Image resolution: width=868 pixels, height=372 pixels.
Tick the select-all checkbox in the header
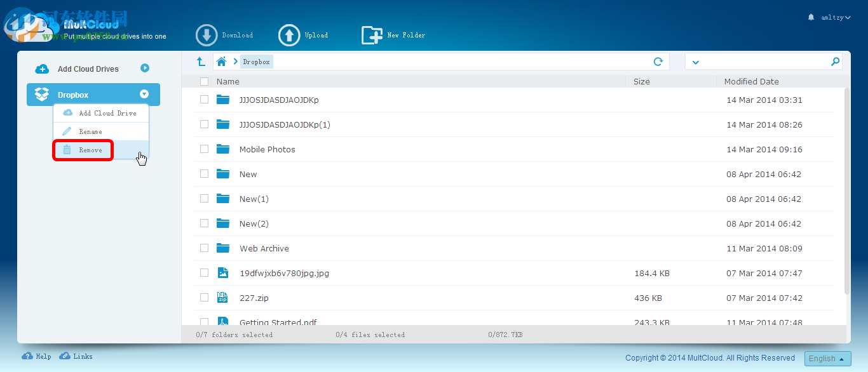(x=204, y=81)
